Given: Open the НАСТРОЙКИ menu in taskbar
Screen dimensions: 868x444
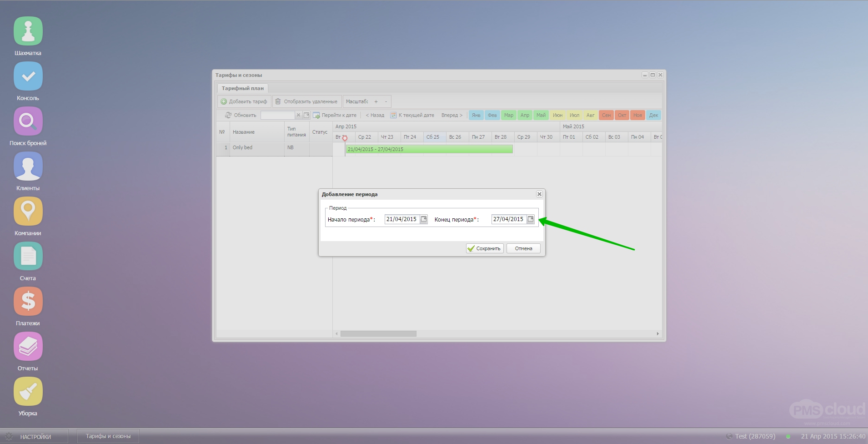Looking at the screenshot, I should click(35, 437).
